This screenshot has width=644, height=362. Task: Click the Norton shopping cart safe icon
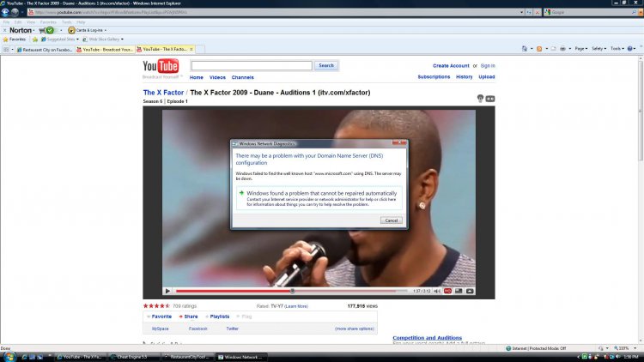click(46, 30)
